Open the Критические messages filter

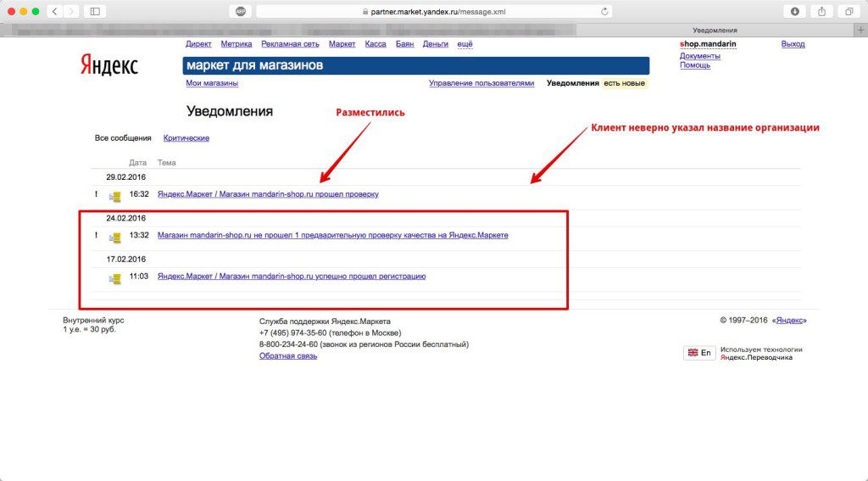[186, 138]
